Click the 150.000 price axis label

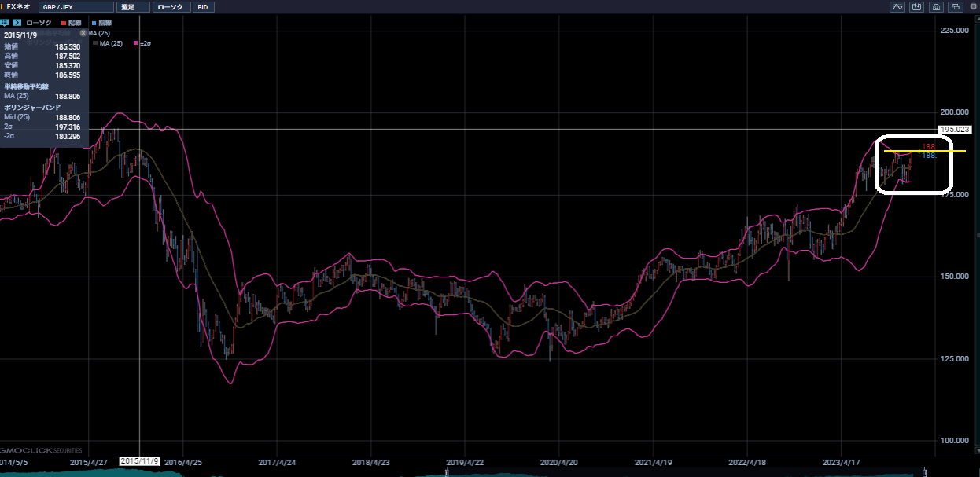click(954, 277)
